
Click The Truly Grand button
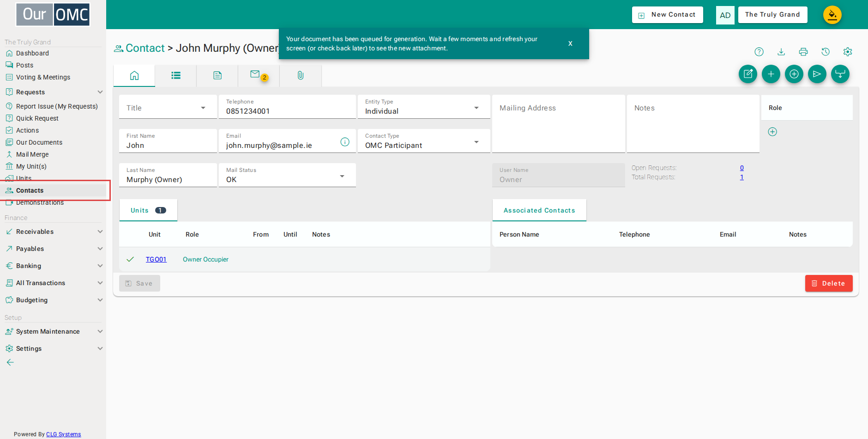(772, 15)
